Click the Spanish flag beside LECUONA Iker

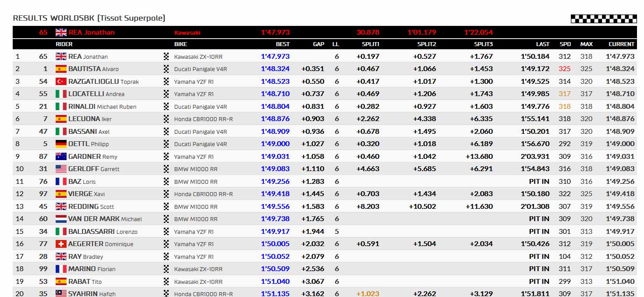point(61,119)
